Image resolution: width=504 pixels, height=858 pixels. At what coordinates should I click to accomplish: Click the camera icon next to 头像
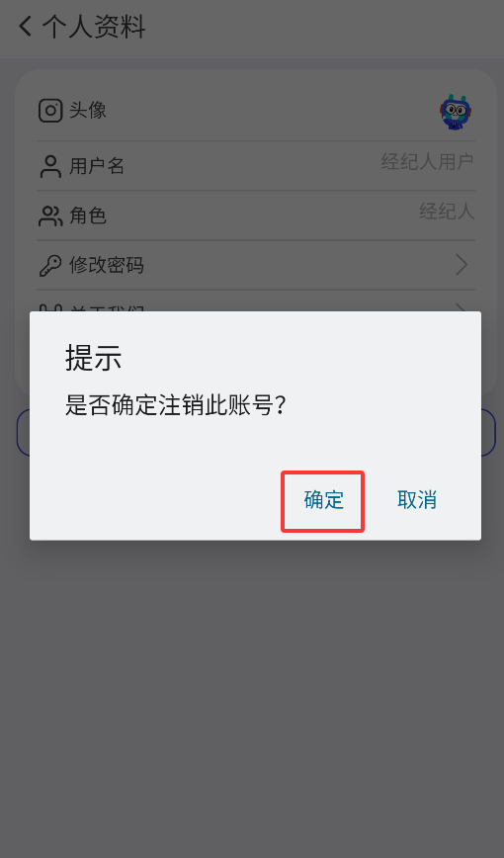tap(50, 111)
